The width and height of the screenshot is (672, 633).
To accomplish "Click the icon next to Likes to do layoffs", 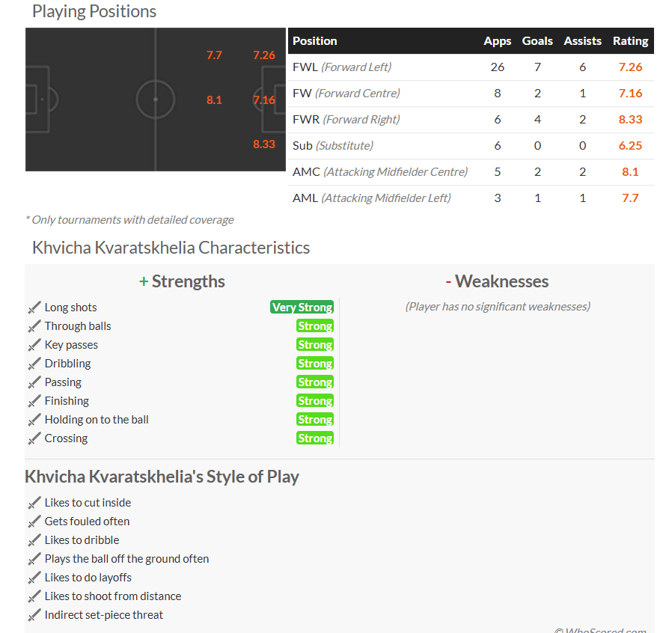I will tap(34, 578).
